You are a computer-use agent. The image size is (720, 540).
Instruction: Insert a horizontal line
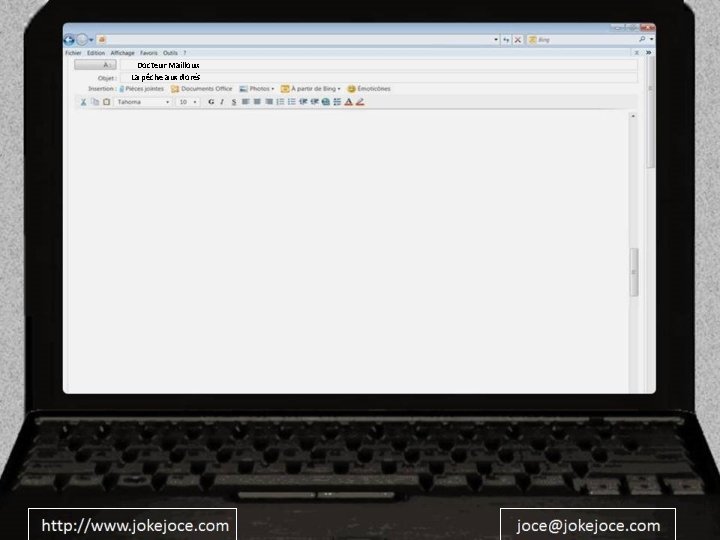click(x=337, y=102)
